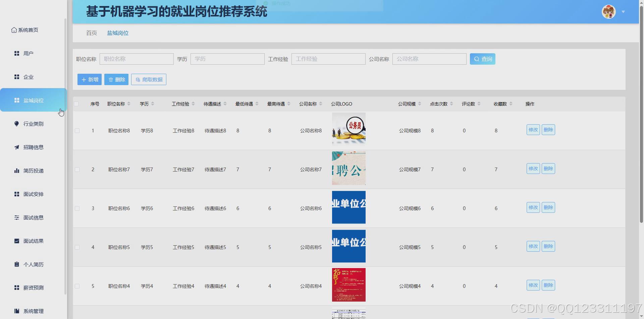Click 修改 for 职位名称6 row
The height and width of the screenshot is (319, 644).
[x=533, y=207]
